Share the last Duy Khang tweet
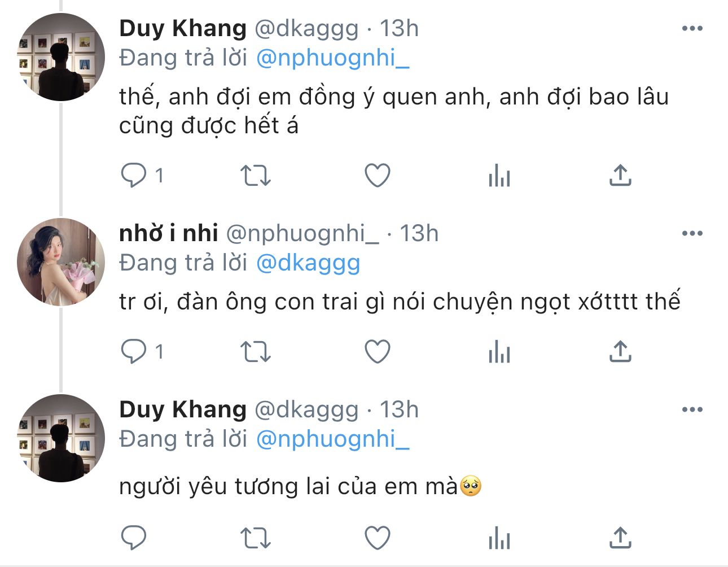 [620, 538]
